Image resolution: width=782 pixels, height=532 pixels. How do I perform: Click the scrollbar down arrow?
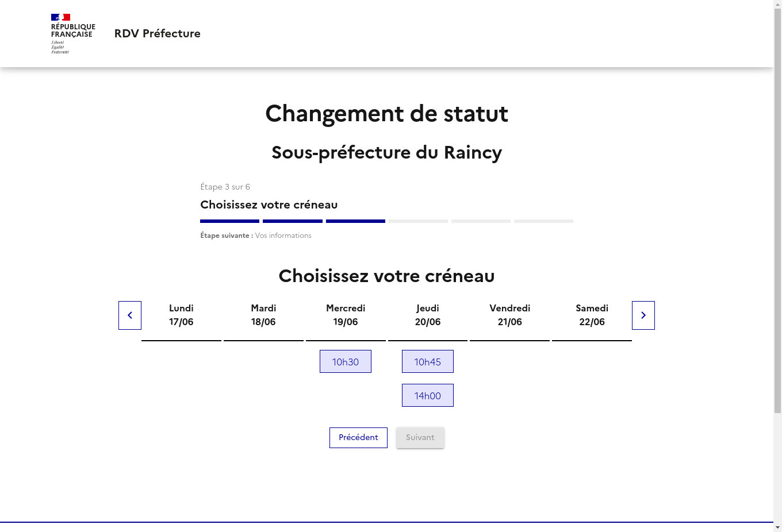point(777,527)
